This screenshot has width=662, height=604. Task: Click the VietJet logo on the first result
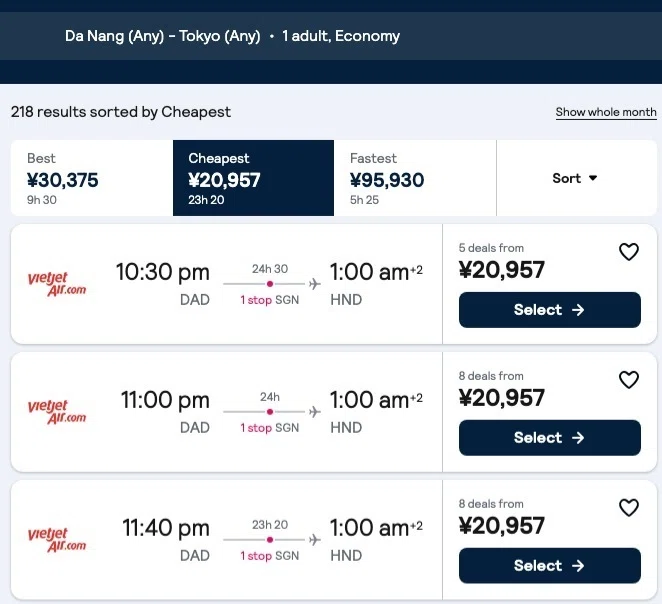pos(57,284)
